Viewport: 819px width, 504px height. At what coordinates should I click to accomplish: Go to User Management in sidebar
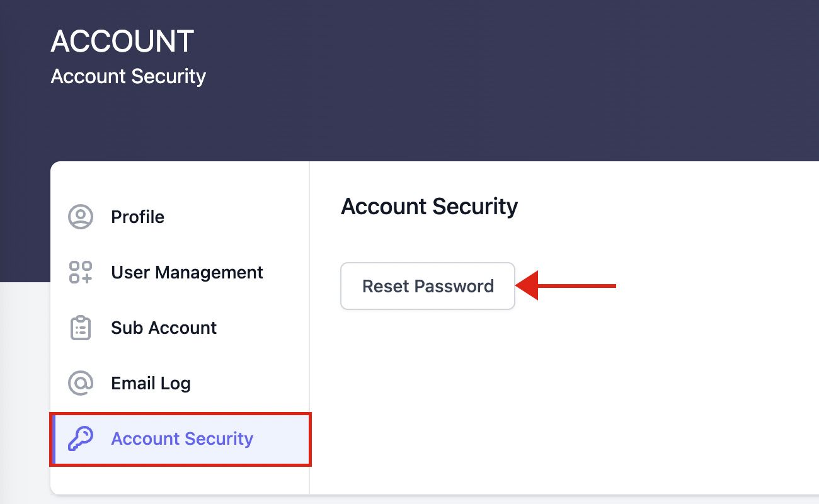(180, 272)
